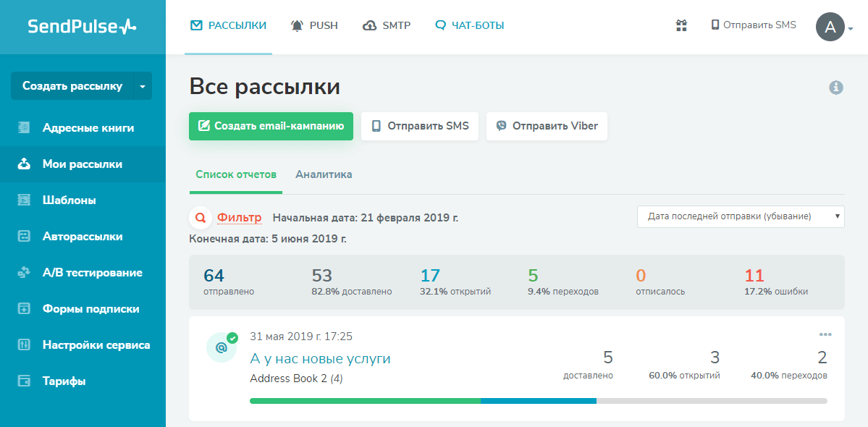Image resolution: width=868 pixels, height=427 pixels.
Task: Click Начальная дата: 21 февраля 2019 г.
Action: point(366,217)
